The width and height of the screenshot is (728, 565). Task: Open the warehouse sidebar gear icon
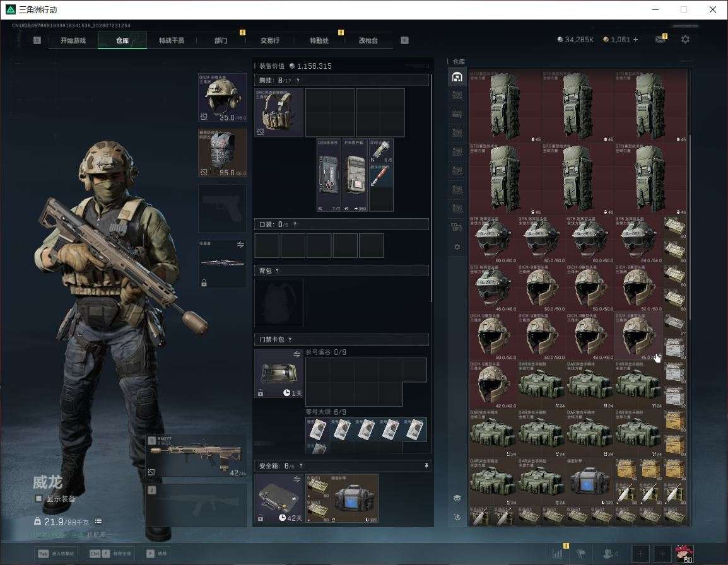pos(457,247)
